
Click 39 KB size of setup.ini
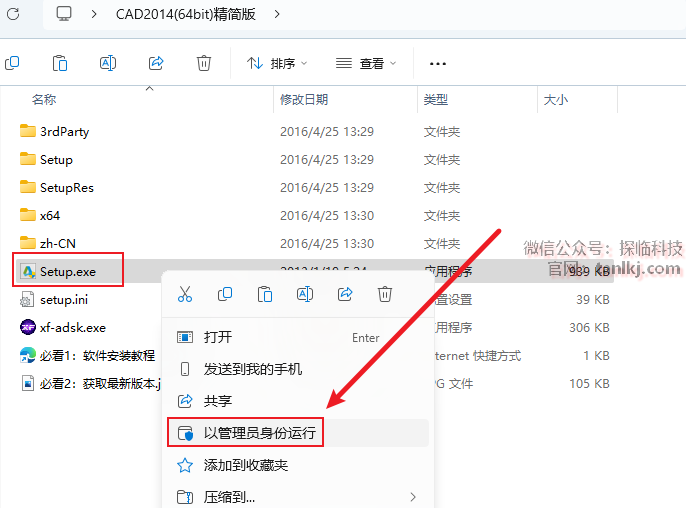click(593, 300)
